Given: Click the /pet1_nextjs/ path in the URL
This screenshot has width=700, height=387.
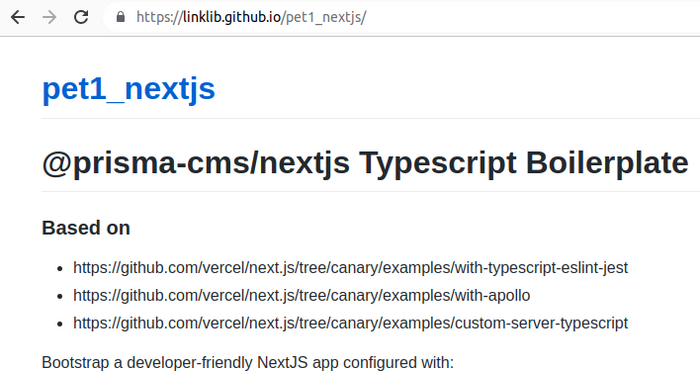Looking at the screenshot, I should coord(324,17).
